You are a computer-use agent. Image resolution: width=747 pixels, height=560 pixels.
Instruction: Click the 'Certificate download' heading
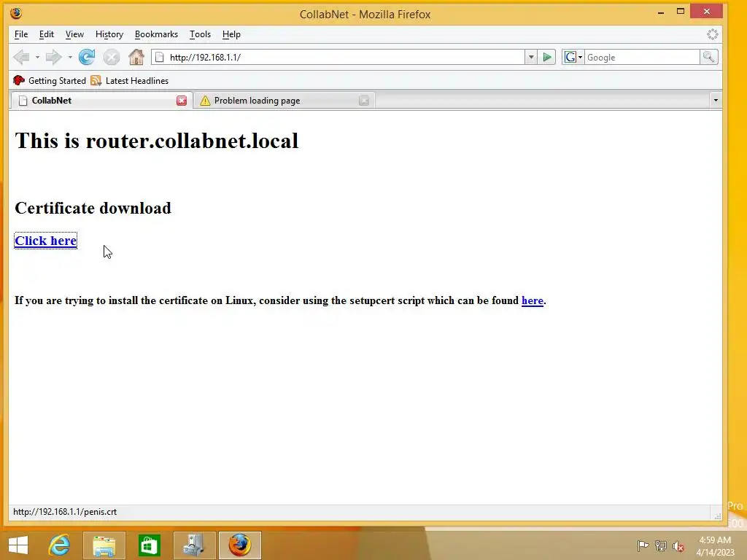(x=93, y=208)
